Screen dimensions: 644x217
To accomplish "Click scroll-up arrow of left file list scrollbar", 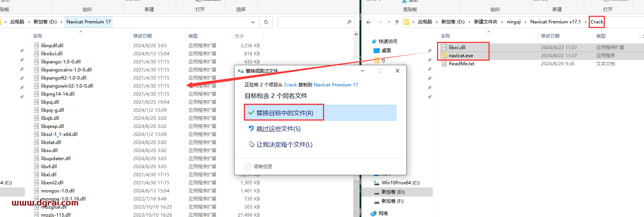I will point(356,35).
